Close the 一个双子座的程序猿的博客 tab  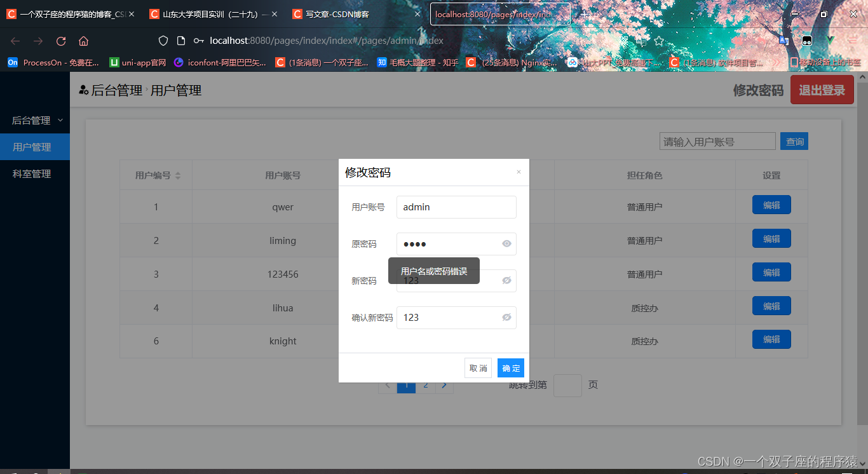(132, 14)
